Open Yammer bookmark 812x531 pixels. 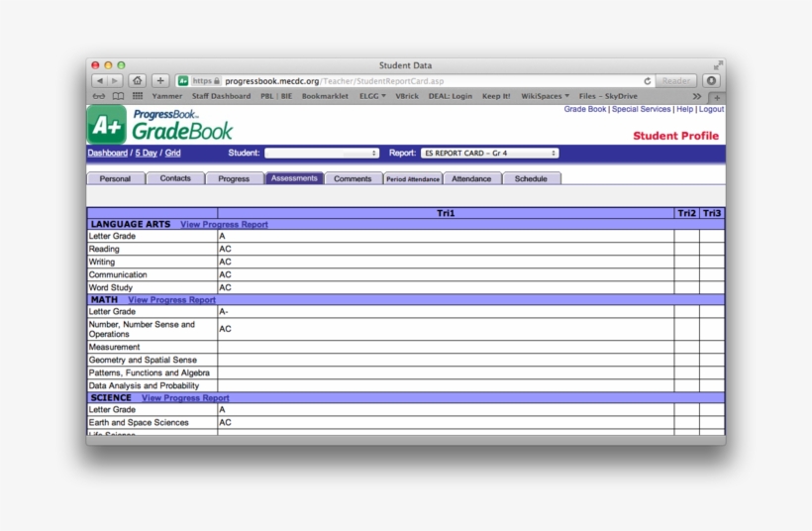coord(166,96)
